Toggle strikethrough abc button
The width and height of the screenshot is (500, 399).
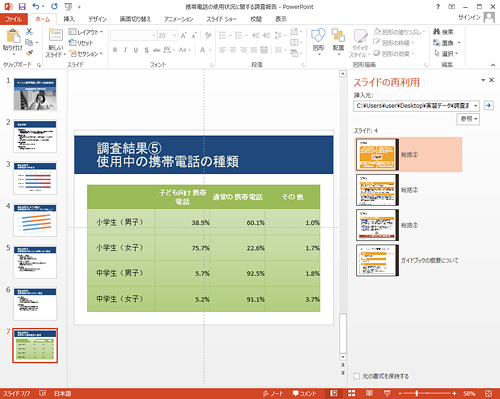click(x=157, y=50)
